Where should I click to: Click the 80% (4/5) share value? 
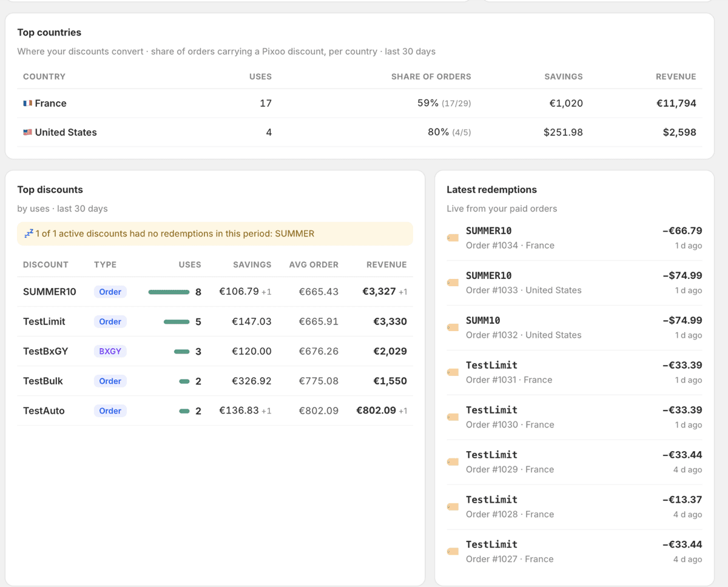point(450,132)
